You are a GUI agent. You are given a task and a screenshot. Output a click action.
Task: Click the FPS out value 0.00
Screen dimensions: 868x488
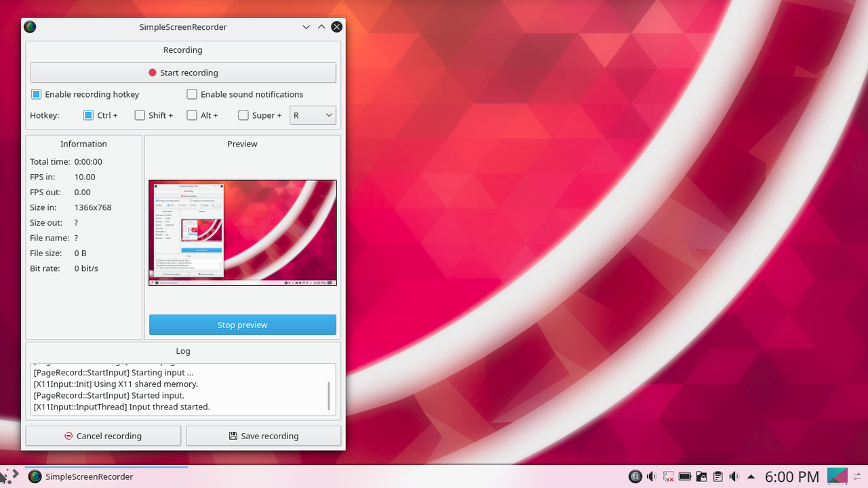83,192
